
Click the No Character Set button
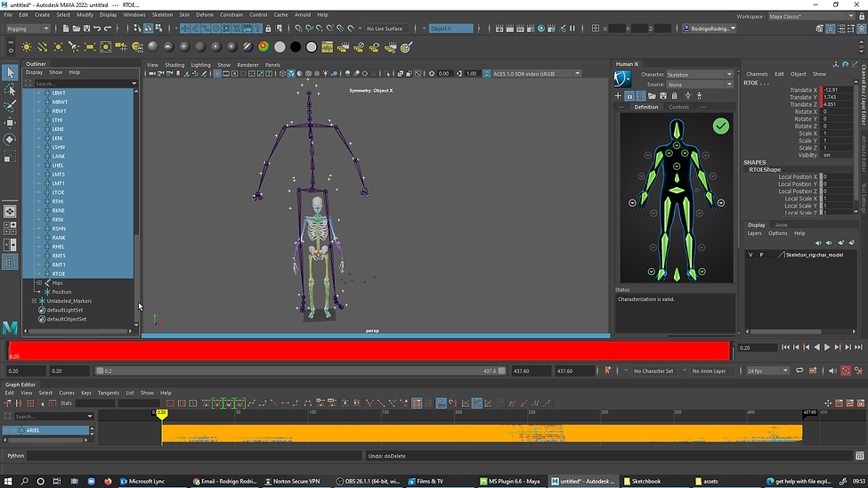click(653, 371)
